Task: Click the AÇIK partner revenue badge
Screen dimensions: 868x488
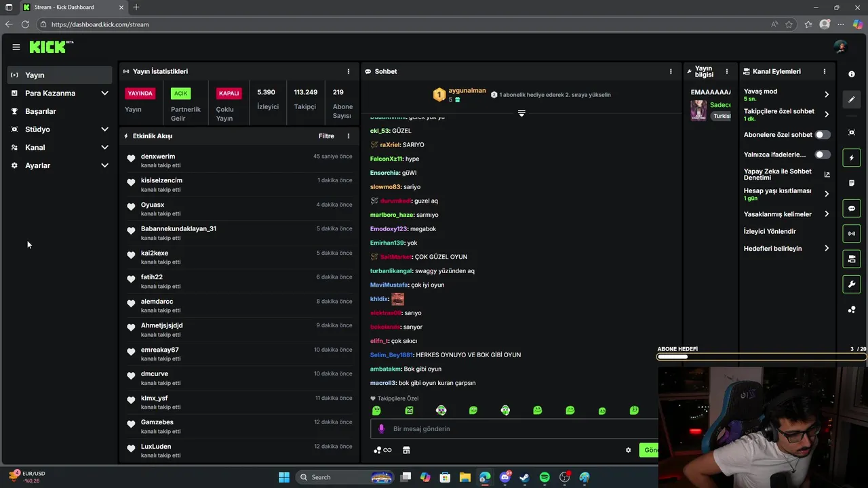Action: coord(180,94)
